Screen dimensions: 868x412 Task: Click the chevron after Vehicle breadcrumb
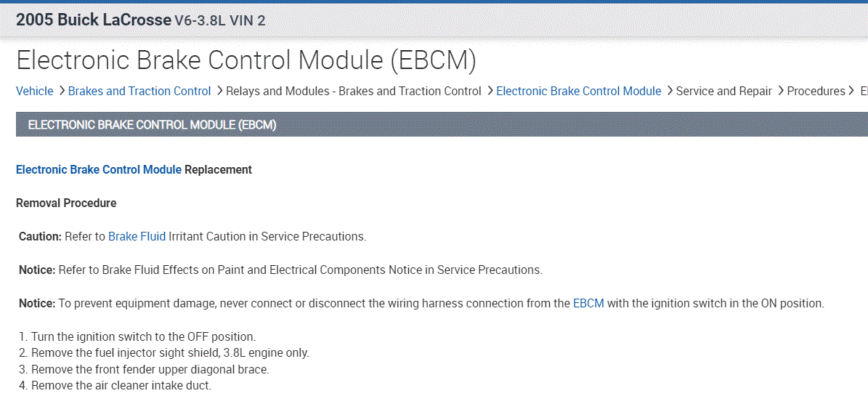[61, 91]
